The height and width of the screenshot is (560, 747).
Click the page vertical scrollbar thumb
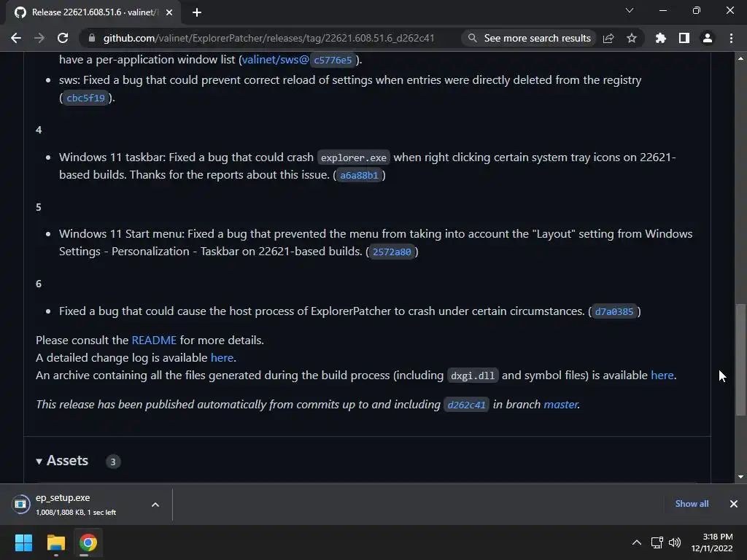pyautogui.click(x=740, y=359)
